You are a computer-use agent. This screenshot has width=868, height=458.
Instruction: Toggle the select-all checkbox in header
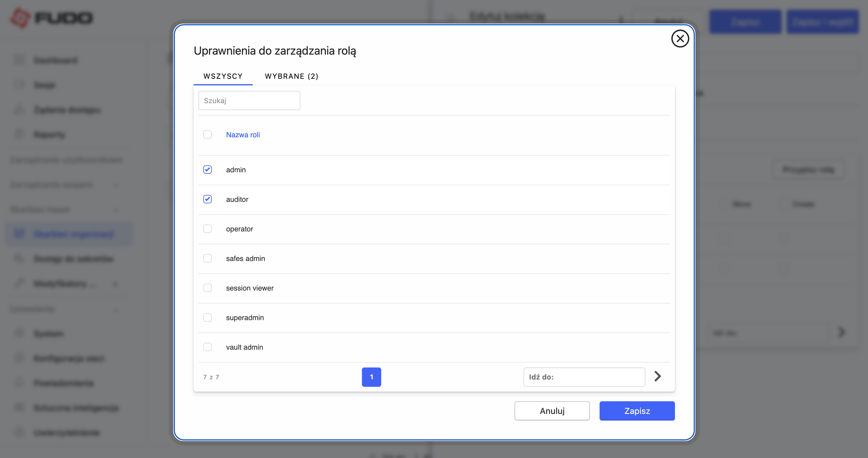207,135
